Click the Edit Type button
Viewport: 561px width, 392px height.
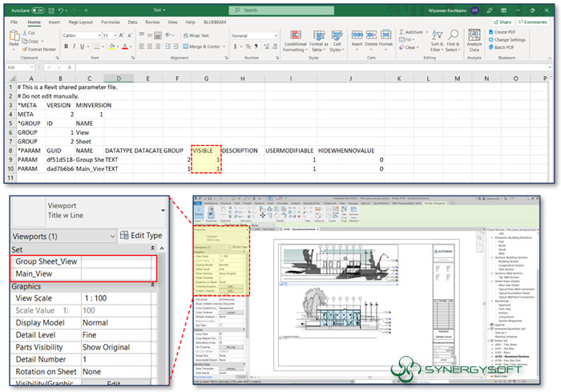141,236
